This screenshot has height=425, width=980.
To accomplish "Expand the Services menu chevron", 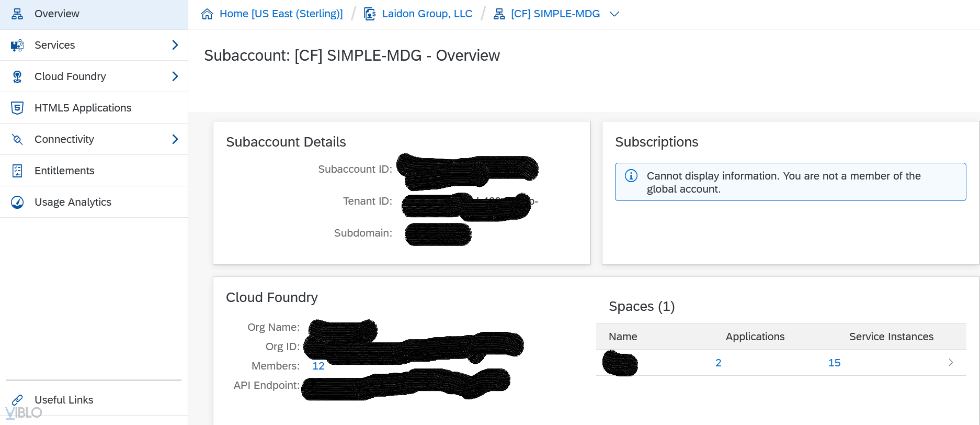I will (x=175, y=45).
